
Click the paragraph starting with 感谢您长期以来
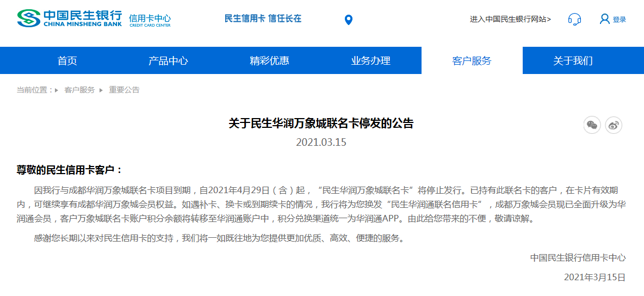[x=219, y=238]
